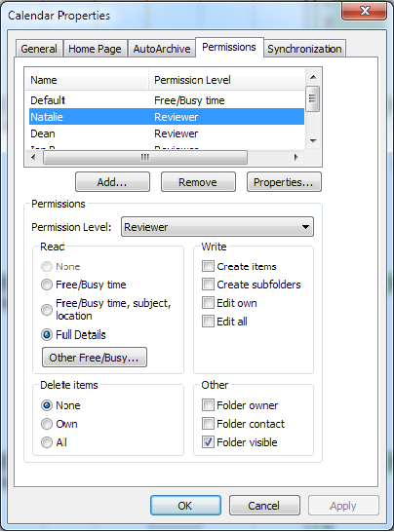Choose Own under Delete items
The image size is (394, 532).
click(x=47, y=424)
